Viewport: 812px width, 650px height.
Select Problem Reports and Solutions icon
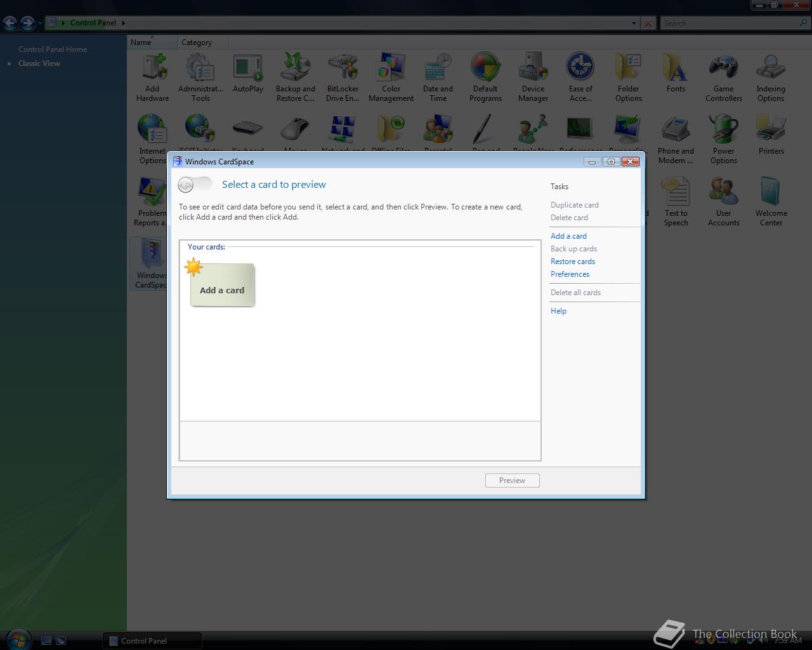tap(150, 201)
